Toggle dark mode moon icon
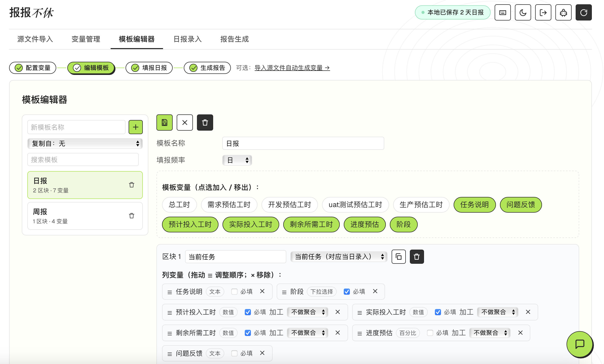 click(x=523, y=12)
